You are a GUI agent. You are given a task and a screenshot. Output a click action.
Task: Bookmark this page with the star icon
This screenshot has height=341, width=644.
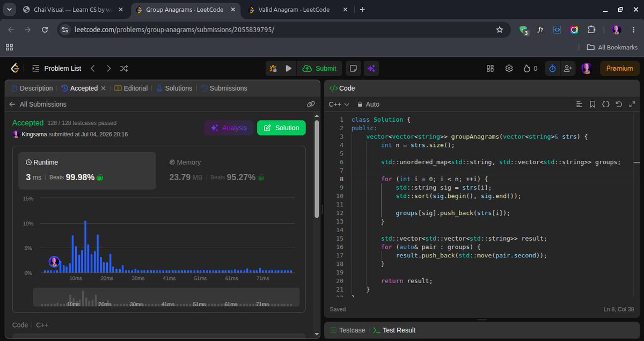tap(500, 29)
